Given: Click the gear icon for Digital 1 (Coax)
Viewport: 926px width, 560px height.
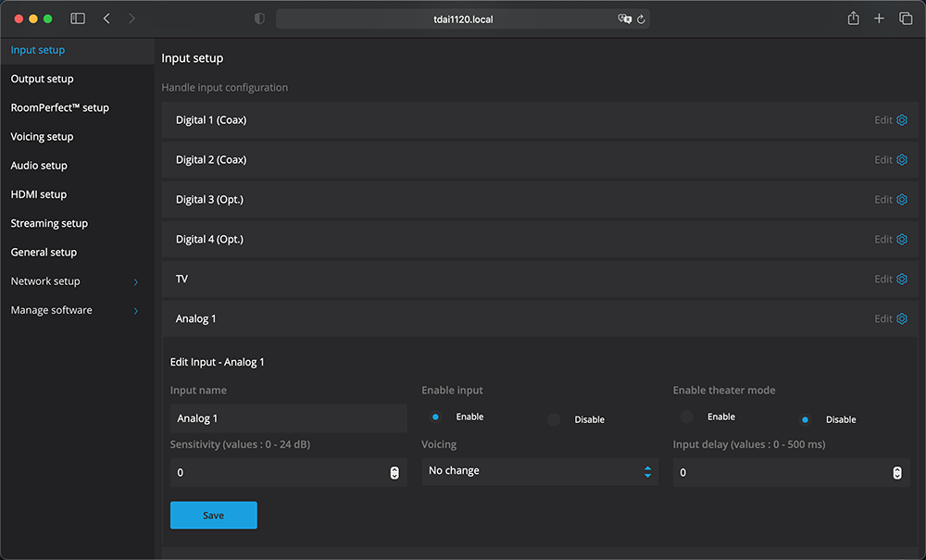Looking at the screenshot, I should tap(902, 119).
